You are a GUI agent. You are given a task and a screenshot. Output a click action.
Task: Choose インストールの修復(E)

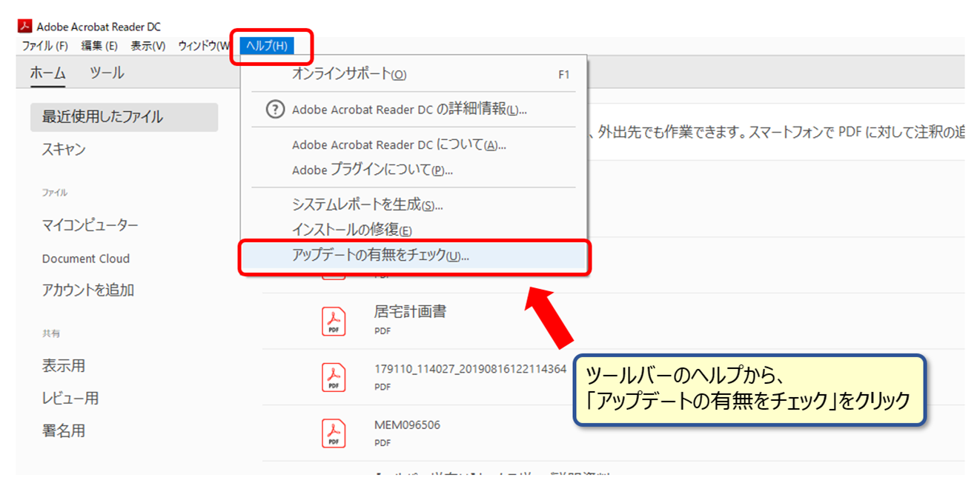click(x=413, y=230)
